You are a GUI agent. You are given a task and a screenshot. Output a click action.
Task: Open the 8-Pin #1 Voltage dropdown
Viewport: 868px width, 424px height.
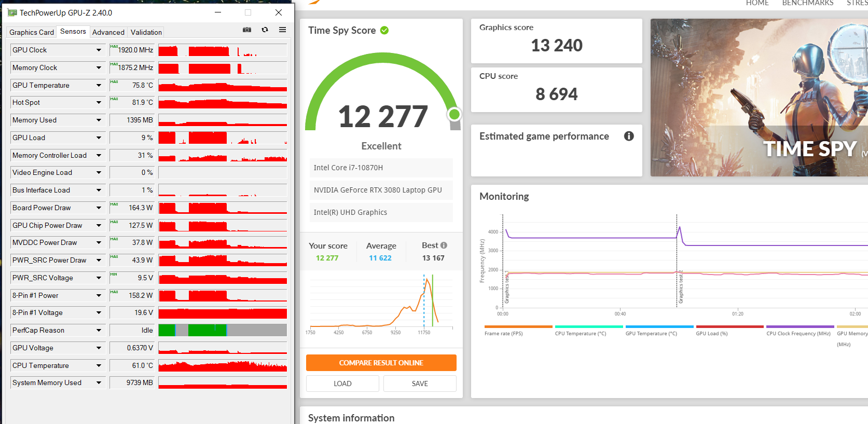[99, 312]
